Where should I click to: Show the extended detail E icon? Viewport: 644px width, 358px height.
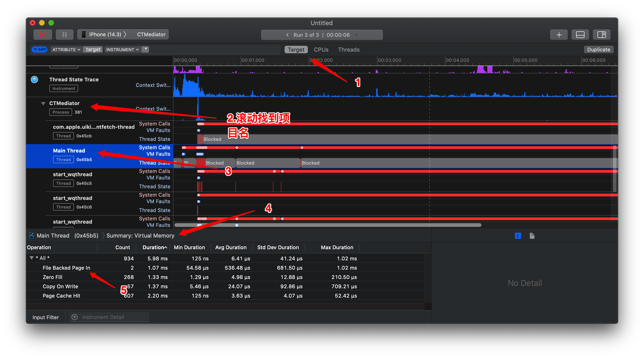[518, 235]
